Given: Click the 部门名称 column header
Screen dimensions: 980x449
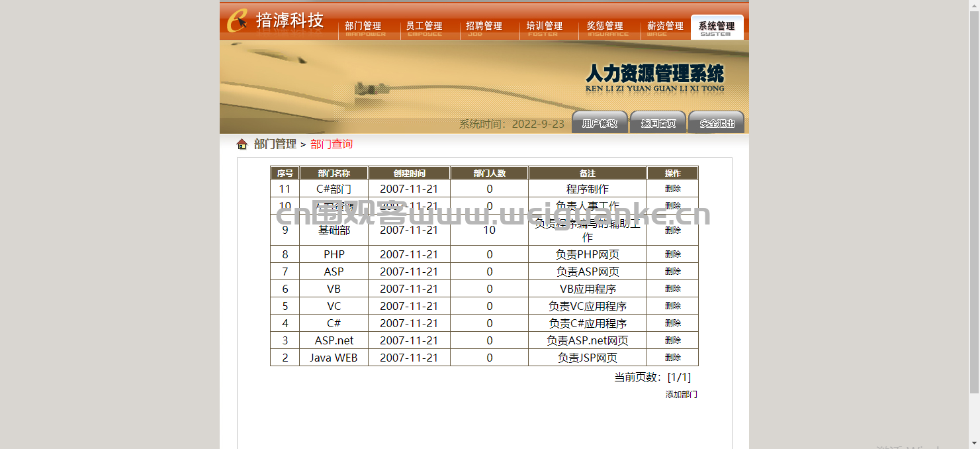Looking at the screenshot, I should (334, 173).
